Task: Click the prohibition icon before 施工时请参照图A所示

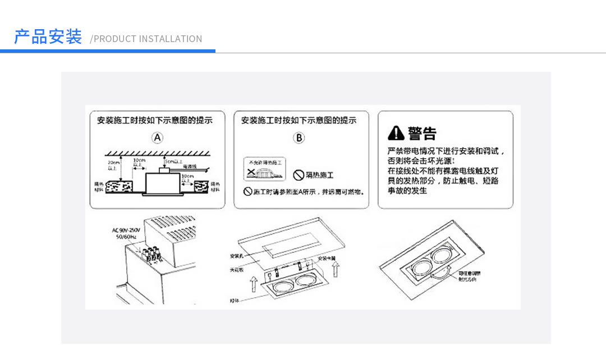Action: point(248,191)
